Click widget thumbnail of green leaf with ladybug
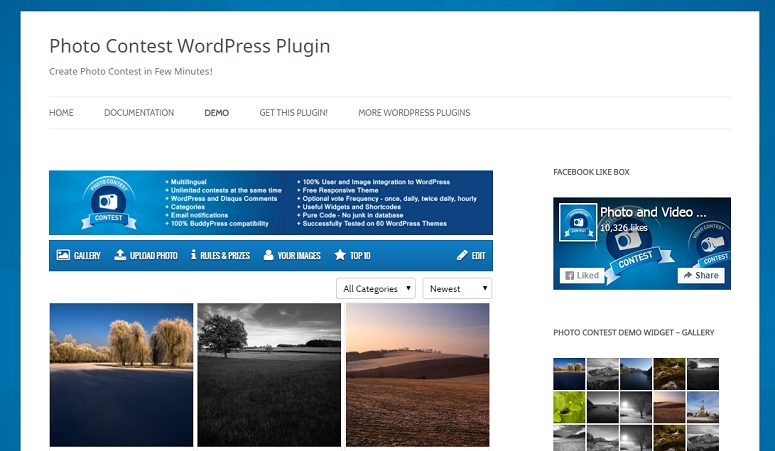Screen dimensions: 775x451 (x=569, y=407)
